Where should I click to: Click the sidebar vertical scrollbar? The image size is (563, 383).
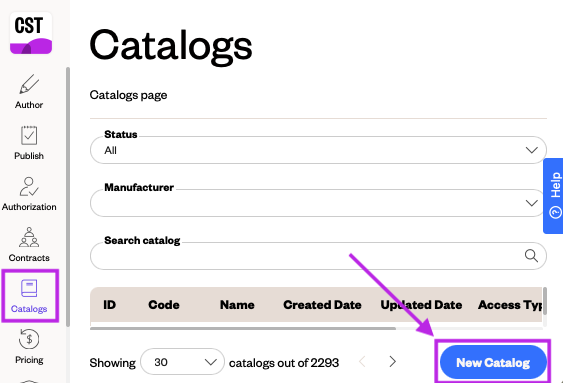click(x=68, y=197)
